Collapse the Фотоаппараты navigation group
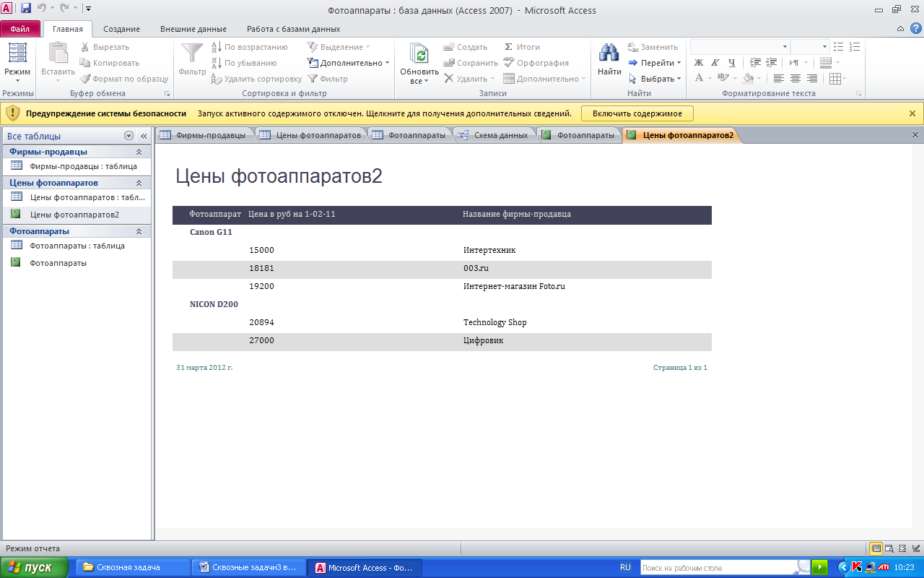This screenshot has width=924, height=578. tap(139, 231)
